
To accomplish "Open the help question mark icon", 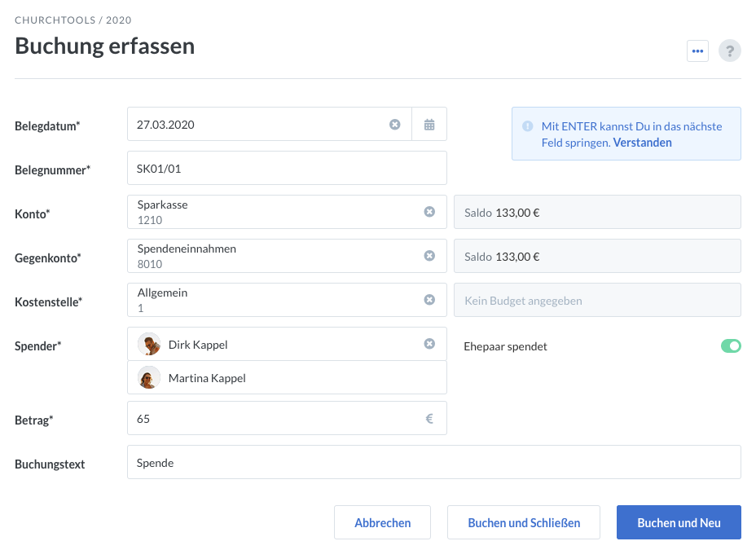I will pyautogui.click(x=729, y=51).
